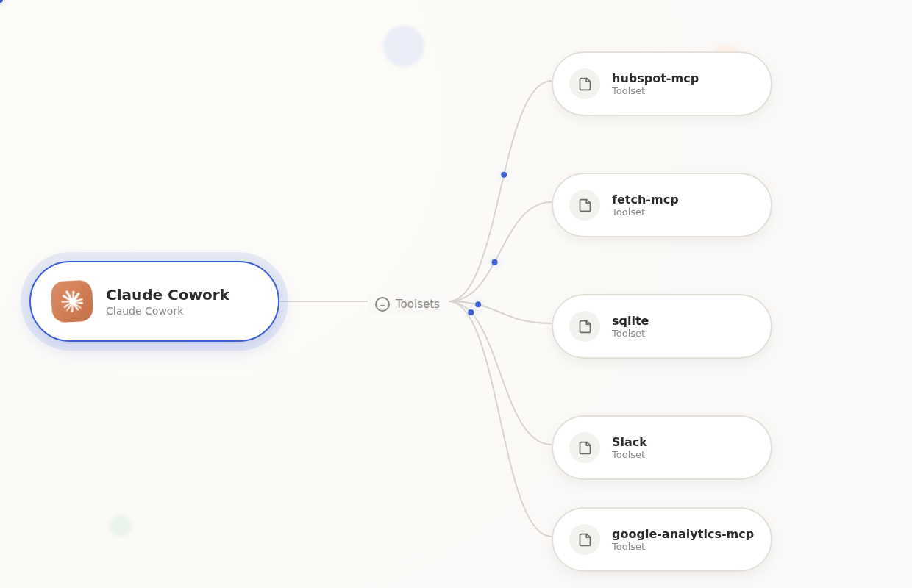Image resolution: width=912 pixels, height=588 pixels.
Task: Click the Toolset subtitle under hubspot-mcp
Action: tap(628, 91)
